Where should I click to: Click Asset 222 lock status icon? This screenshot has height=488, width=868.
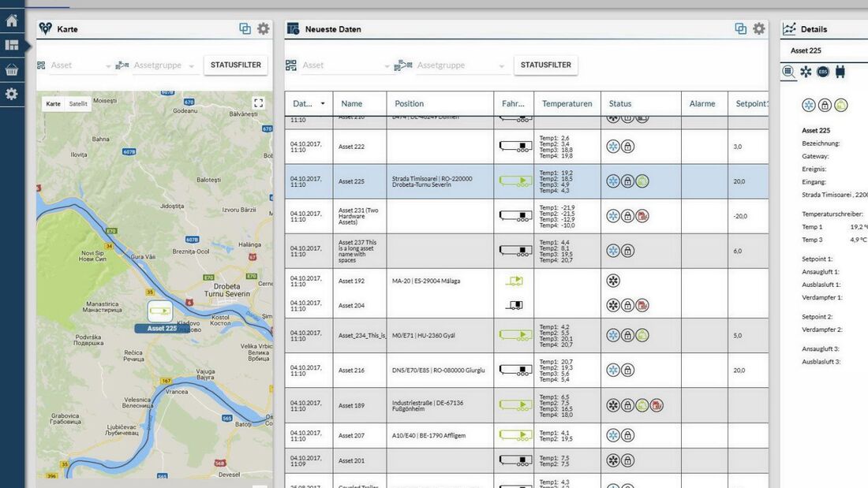pyautogui.click(x=628, y=147)
